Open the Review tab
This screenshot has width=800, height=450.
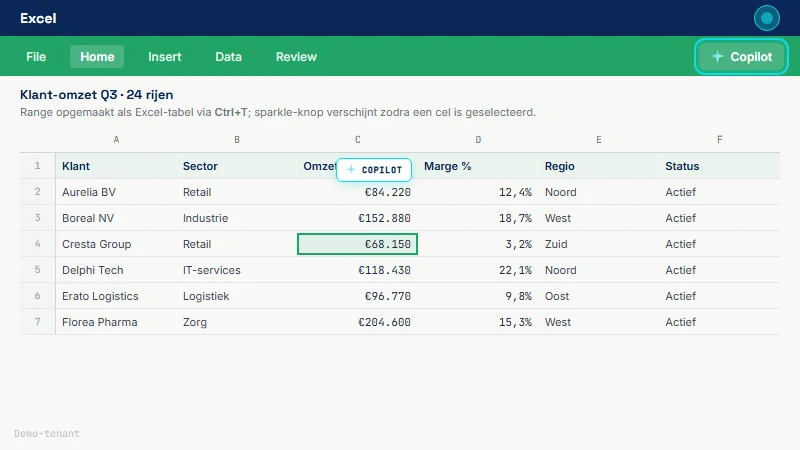(296, 57)
